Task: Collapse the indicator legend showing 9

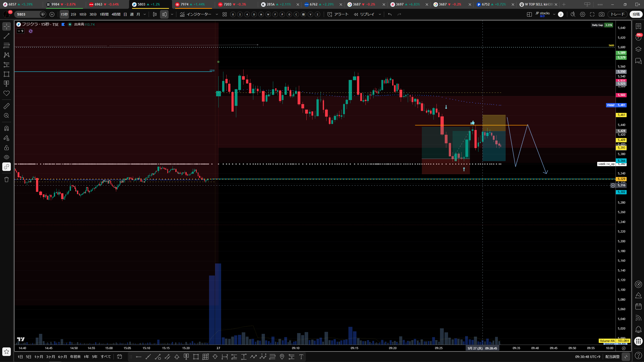Action: click(20, 31)
